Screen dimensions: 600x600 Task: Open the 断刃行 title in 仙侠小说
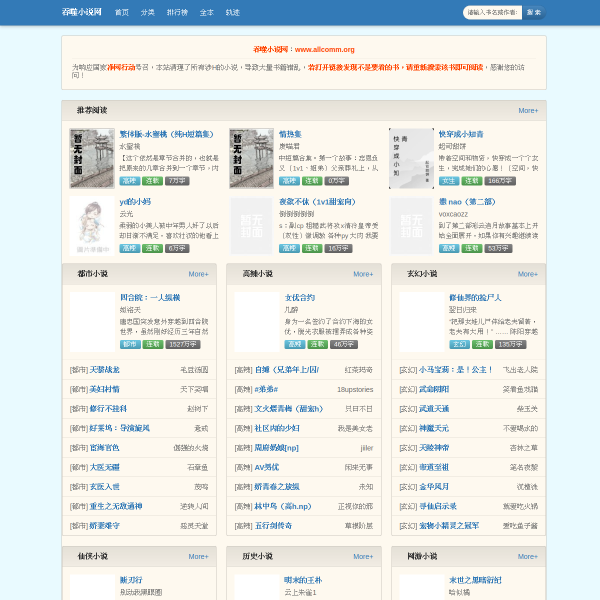(131, 580)
